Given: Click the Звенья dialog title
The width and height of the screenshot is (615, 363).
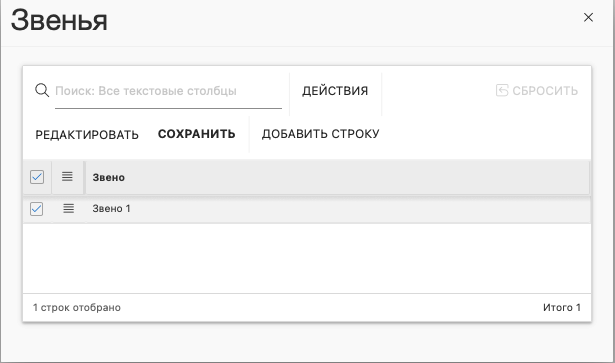Looking at the screenshot, I should (59, 20).
